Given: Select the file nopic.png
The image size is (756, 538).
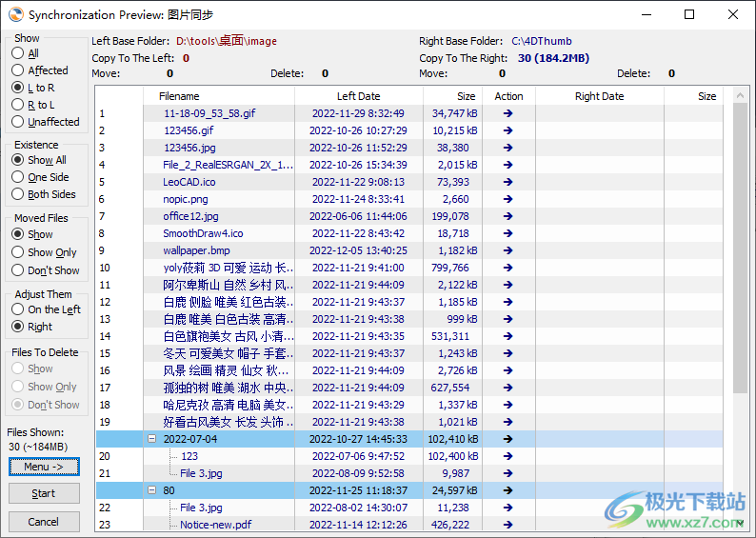Looking at the screenshot, I should (185, 199).
